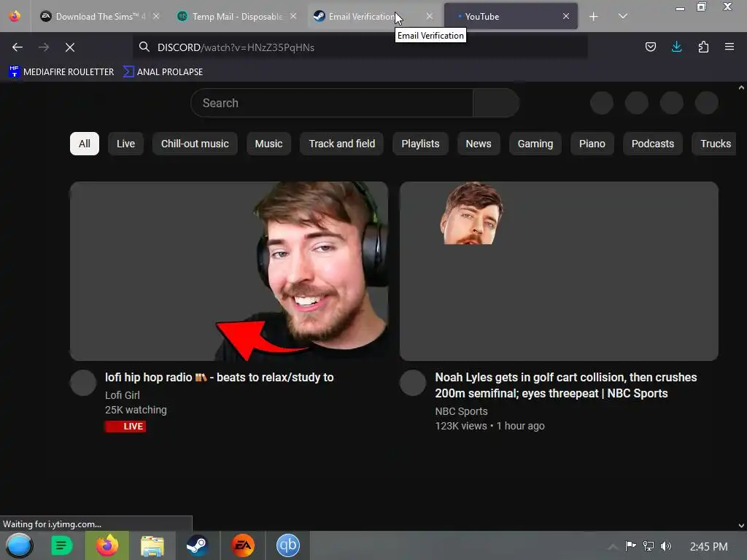
Task: Click the Action Center flag tray icon
Action: point(630,546)
